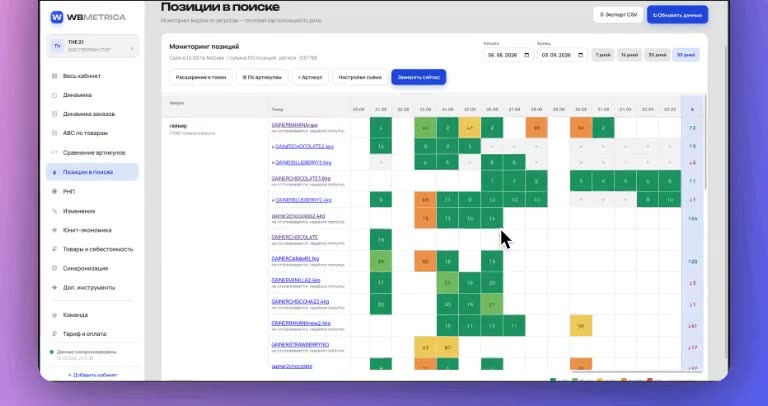
Task: Click the Юнит-экономика sidebar icon
Action: (x=54, y=230)
